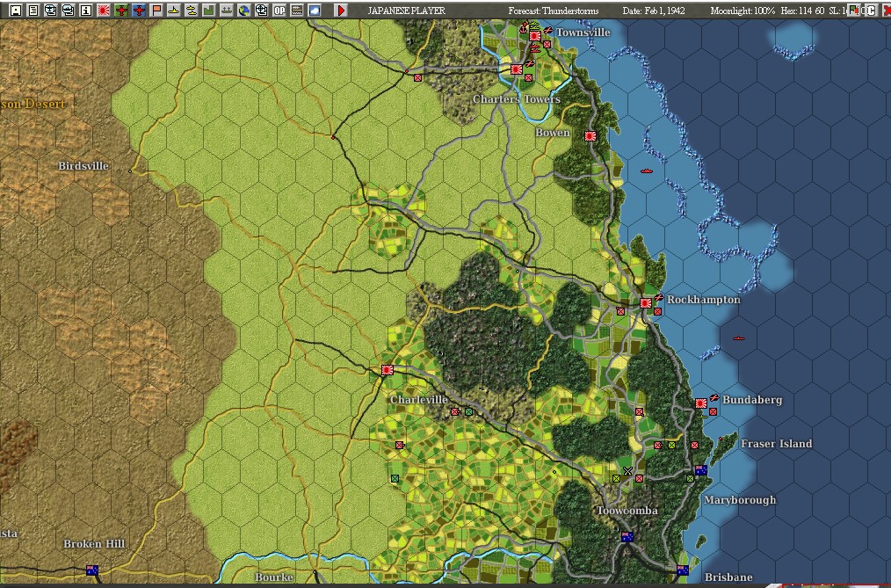Select the Japanese base icon at Townsville
The width and height of the screenshot is (891, 588).
(535, 36)
